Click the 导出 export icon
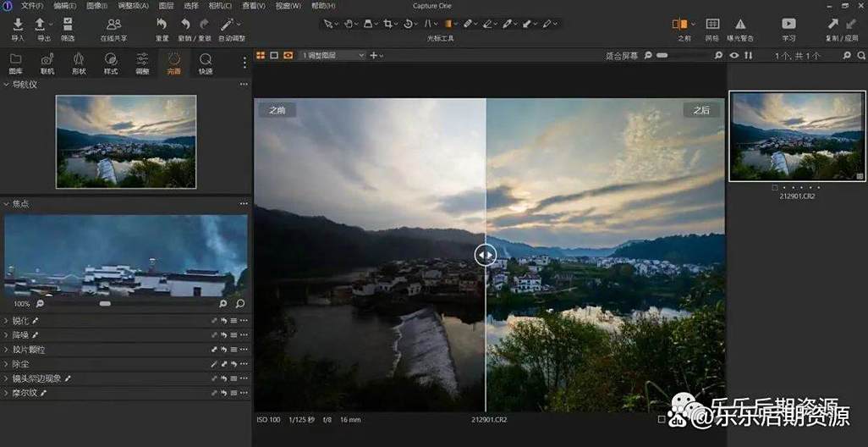868x447 pixels. tap(40, 25)
